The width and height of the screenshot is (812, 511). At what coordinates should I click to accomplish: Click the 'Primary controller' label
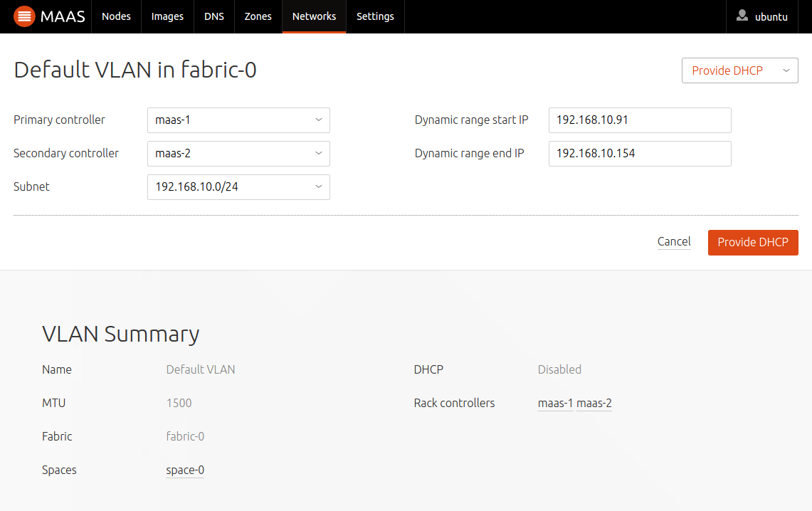[59, 120]
